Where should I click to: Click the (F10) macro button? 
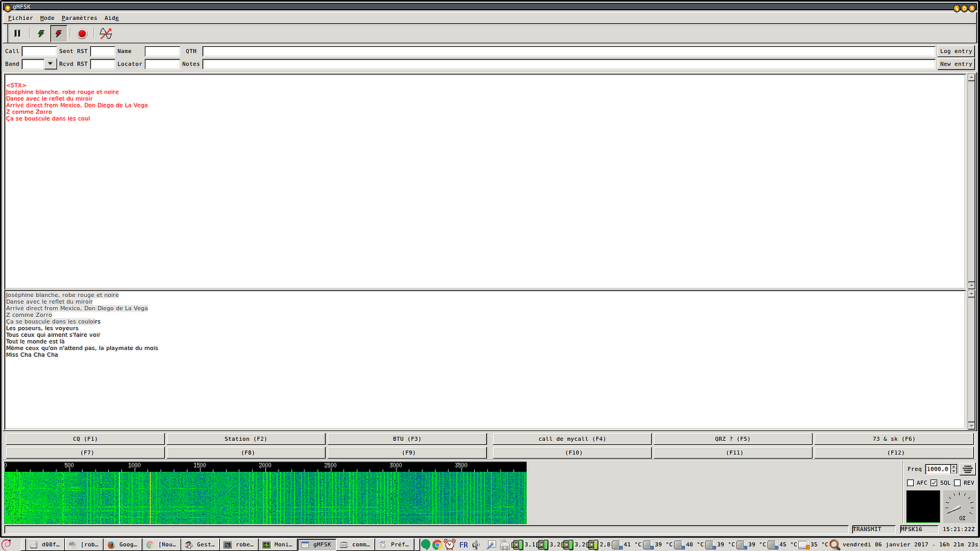coord(572,453)
